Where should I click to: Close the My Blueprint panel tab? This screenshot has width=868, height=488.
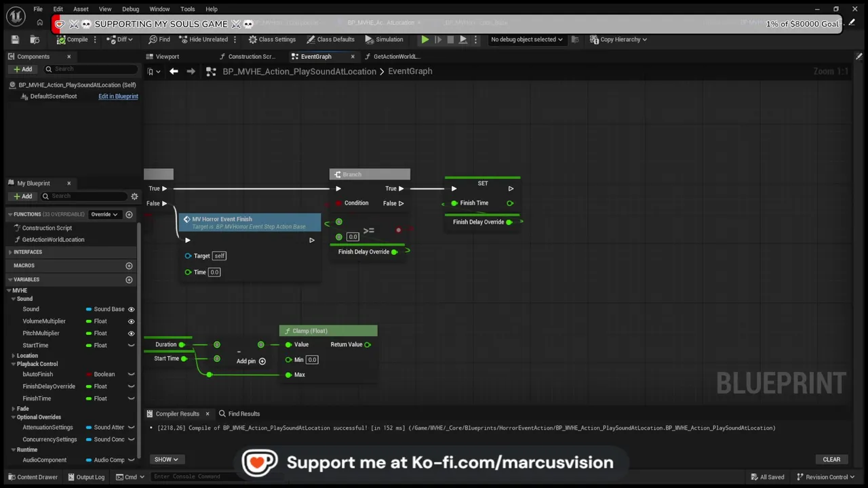click(x=68, y=183)
